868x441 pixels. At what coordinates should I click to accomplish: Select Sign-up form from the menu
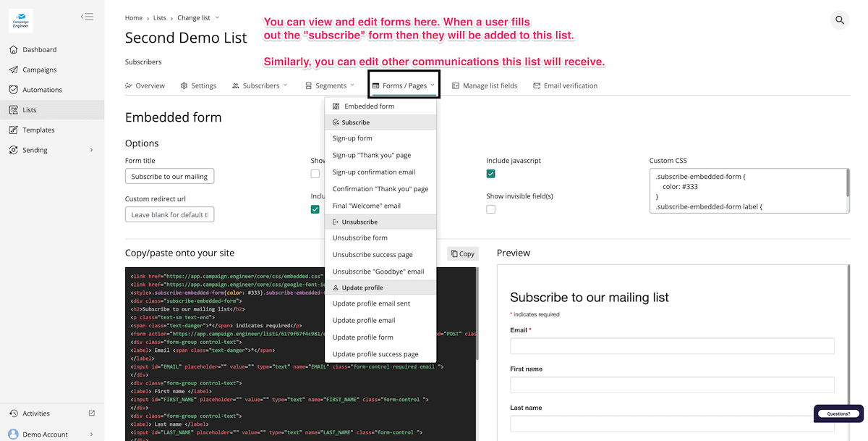click(x=352, y=138)
